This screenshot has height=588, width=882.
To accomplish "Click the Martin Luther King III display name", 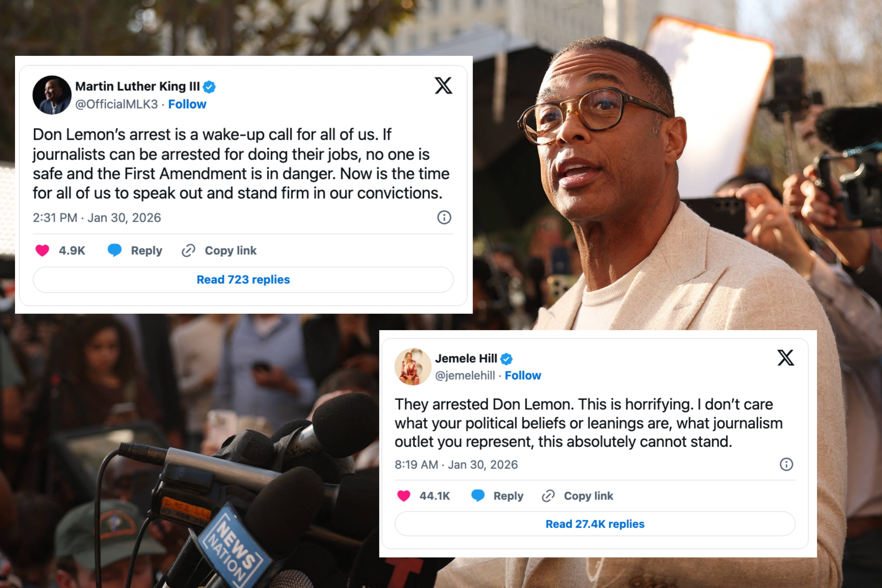I will click(x=137, y=86).
